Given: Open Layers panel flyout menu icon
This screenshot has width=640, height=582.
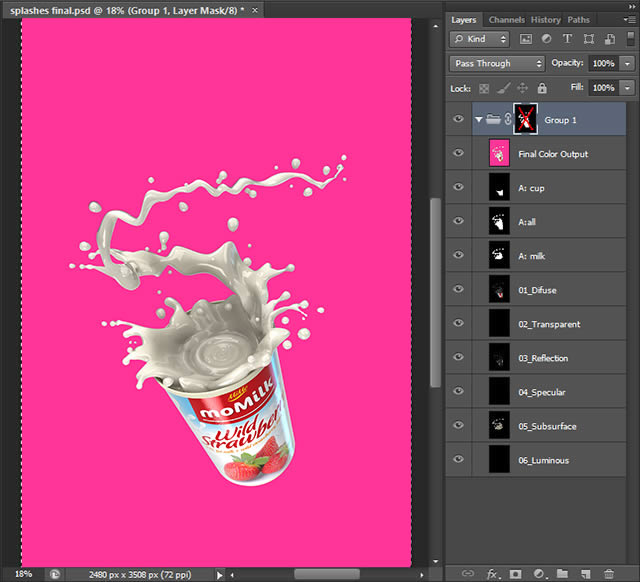Looking at the screenshot, I should [628, 20].
